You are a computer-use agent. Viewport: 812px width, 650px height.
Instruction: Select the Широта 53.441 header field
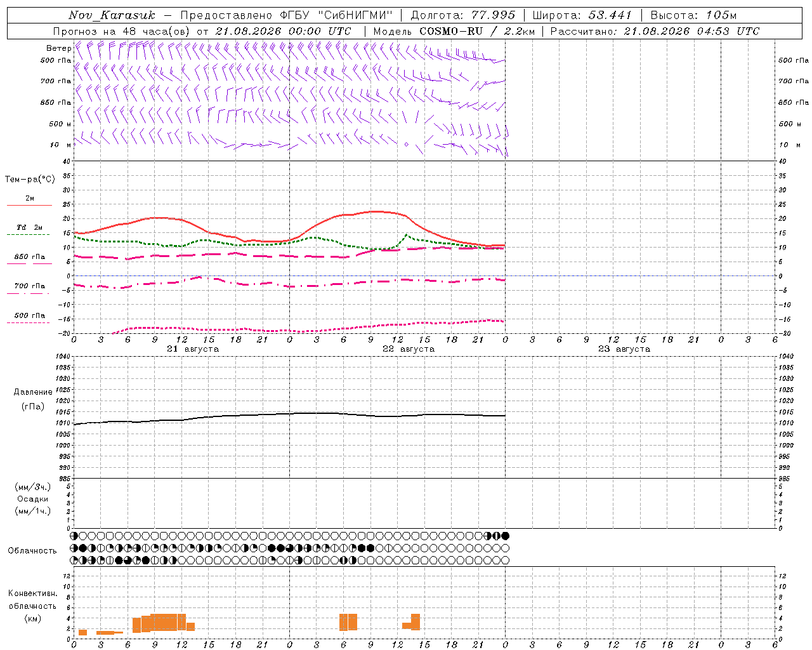582,15
